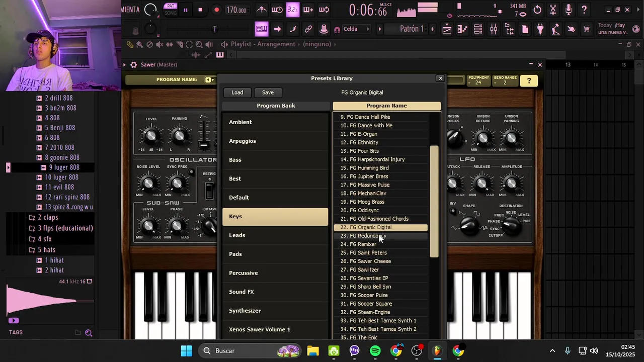Screen dimensions: 644x362
Task: Click the microphone one-click recording icon
Action: [x=569, y=10]
